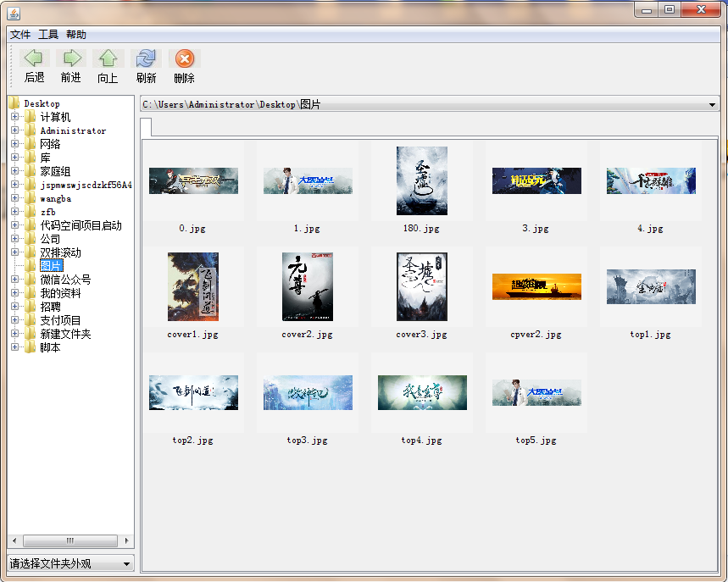
Task: Click the tree scrollbar right arrow
Action: tap(126, 540)
